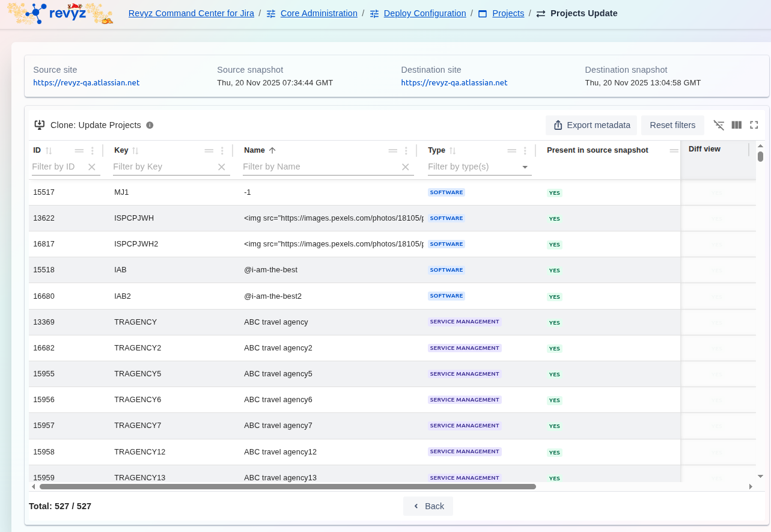Toggle full screen table view
Viewport: 771px width, 532px height.
pos(754,125)
